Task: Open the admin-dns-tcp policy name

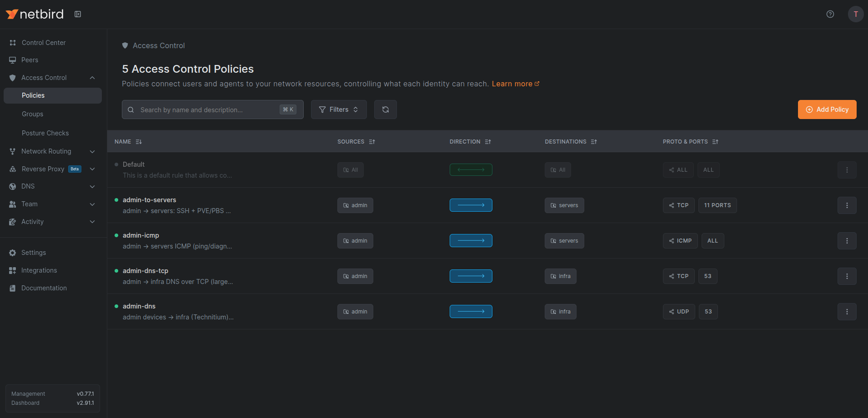Action: point(146,271)
